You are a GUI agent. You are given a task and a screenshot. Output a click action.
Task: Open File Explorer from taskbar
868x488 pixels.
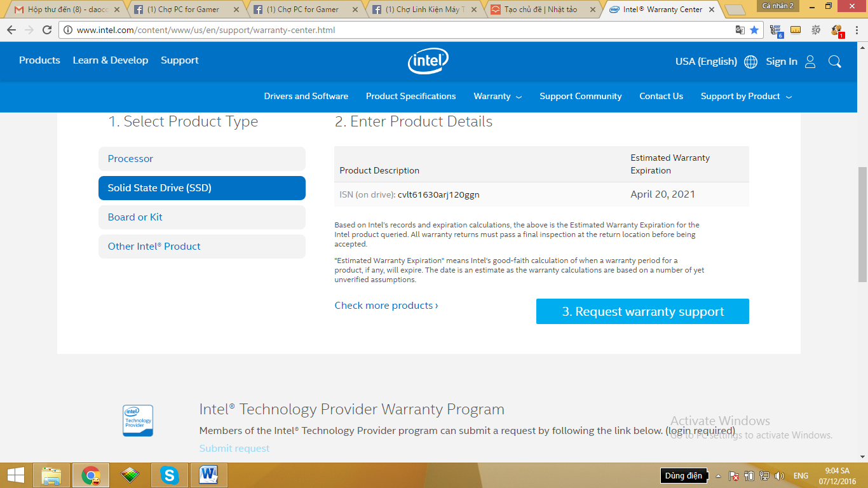pyautogui.click(x=51, y=475)
